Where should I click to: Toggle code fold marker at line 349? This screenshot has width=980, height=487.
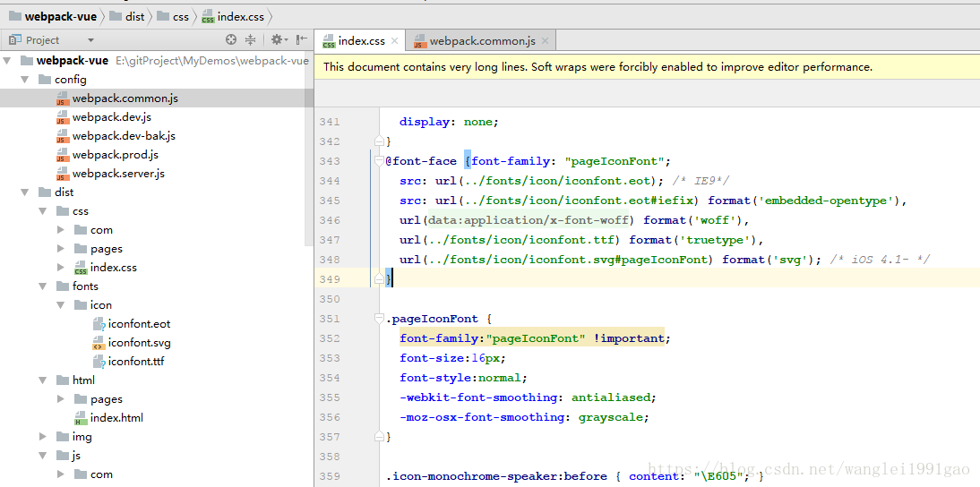tap(378, 279)
